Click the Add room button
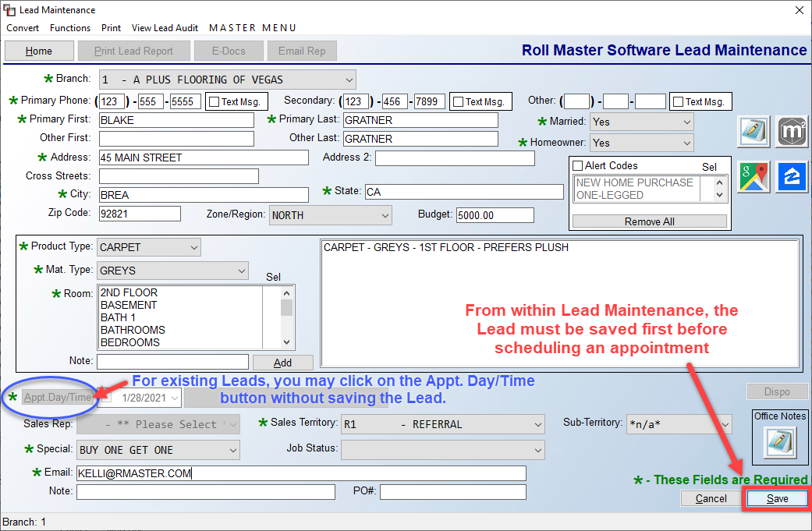812x531 pixels. pyautogui.click(x=282, y=363)
